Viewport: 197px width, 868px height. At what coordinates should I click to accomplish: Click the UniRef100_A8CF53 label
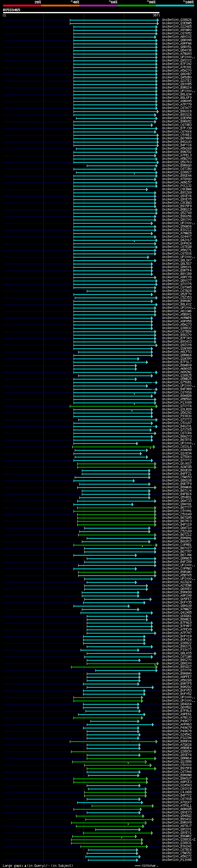pyautogui.click(x=176, y=352)
